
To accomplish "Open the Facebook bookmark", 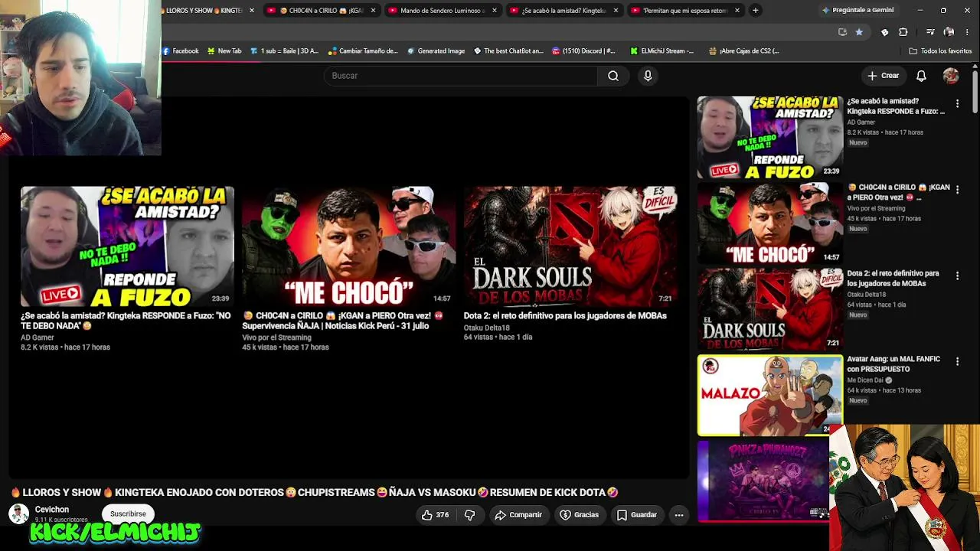I will click(181, 51).
